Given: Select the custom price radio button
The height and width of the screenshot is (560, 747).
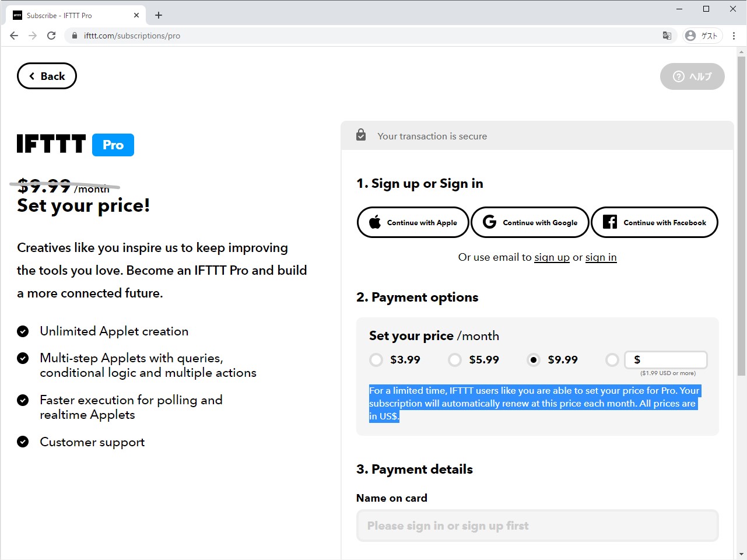Looking at the screenshot, I should coord(612,360).
